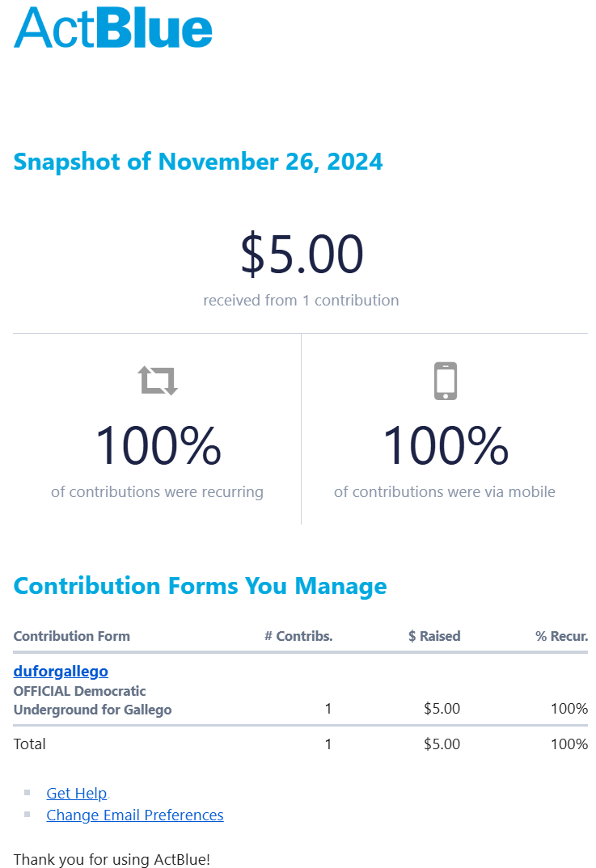Screen dimensions: 596x868
Task: Click the ActBlue logo at top
Action: 113,27
